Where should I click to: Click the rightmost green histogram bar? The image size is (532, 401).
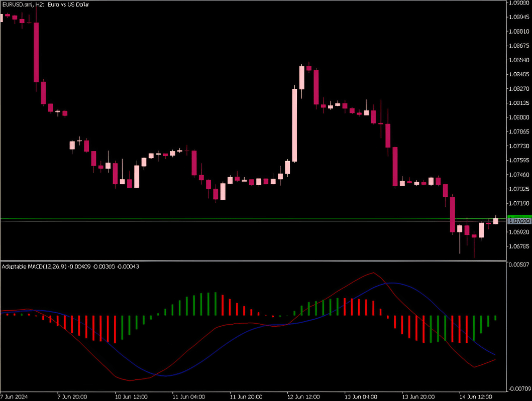pyautogui.click(x=495, y=318)
